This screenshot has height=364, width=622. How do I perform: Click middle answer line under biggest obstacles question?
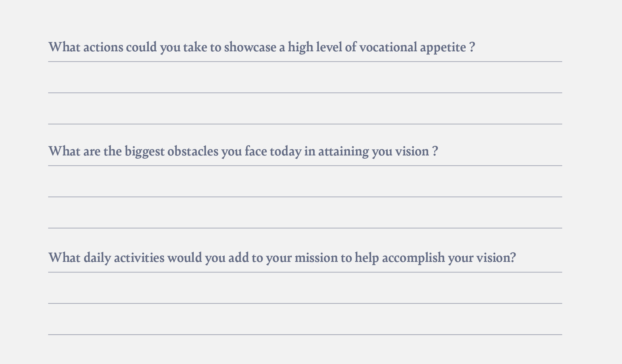pyautogui.click(x=305, y=197)
